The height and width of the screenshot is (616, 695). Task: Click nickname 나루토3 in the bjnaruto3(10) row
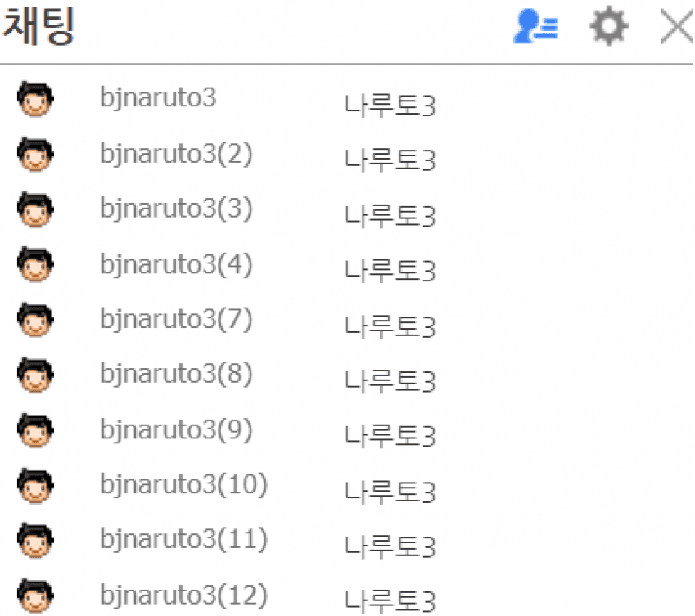390,492
